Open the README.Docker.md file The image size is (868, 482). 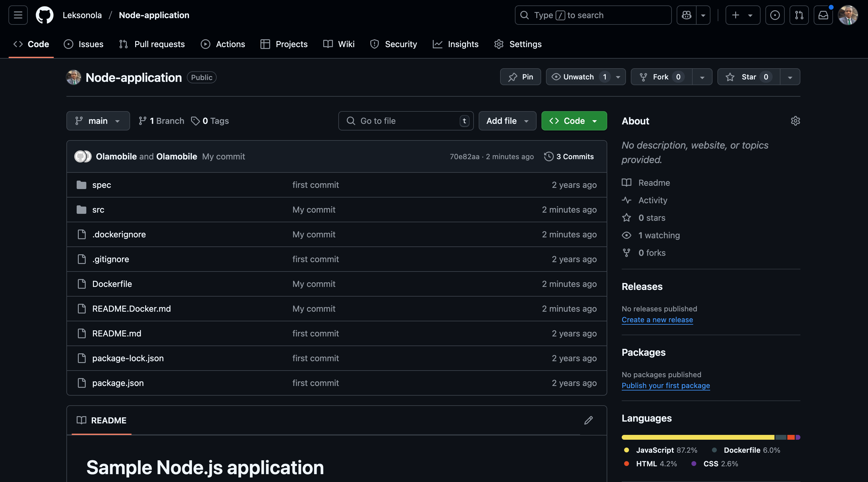pyautogui.click(x=131, y=309)
